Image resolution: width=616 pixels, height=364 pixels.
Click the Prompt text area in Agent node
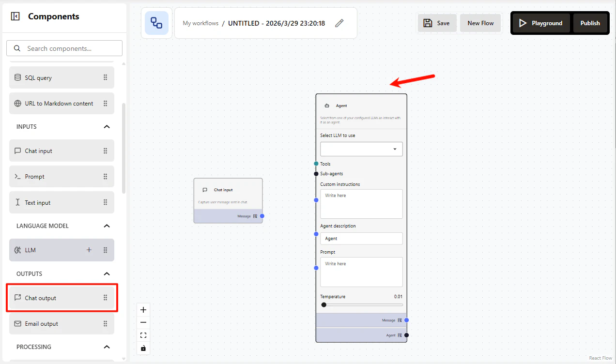point(361,272)
